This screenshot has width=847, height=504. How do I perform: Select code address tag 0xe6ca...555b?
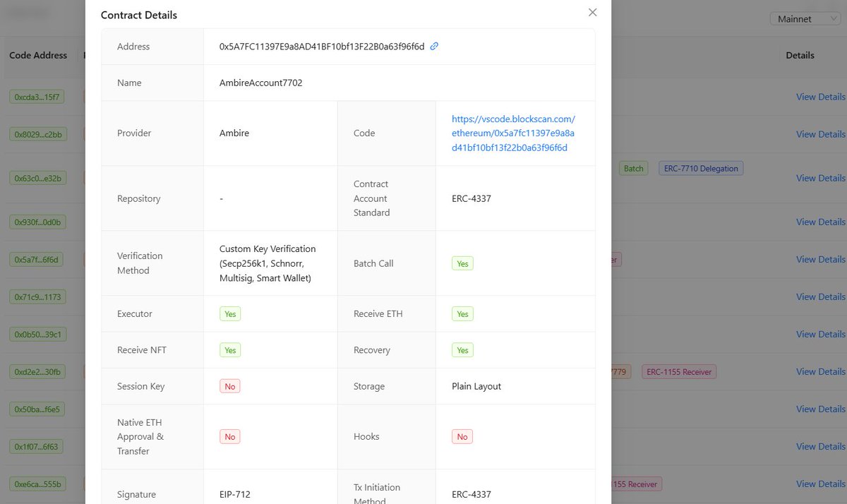tap(38, 484)
